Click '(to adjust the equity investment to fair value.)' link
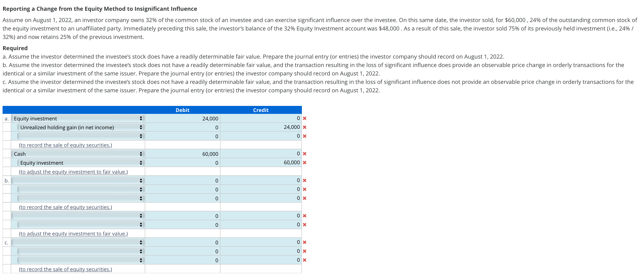 coord(73,172)
